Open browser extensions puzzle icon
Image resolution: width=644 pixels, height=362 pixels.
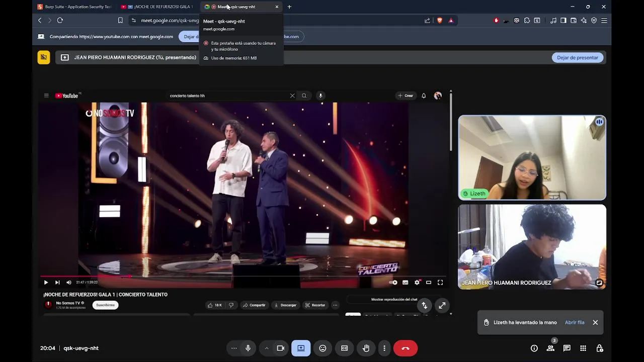527,20
